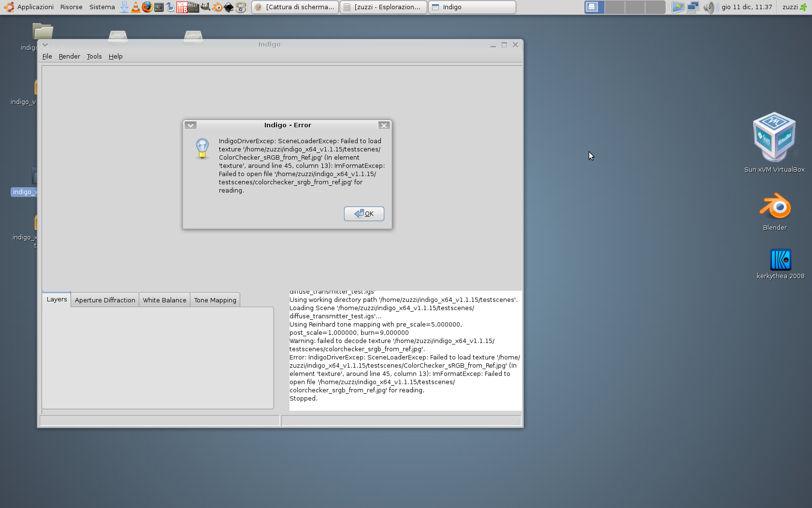Open Inkscape from the panel launcher
The width and height of the screenshot is (812, 508).
point(229,7)
